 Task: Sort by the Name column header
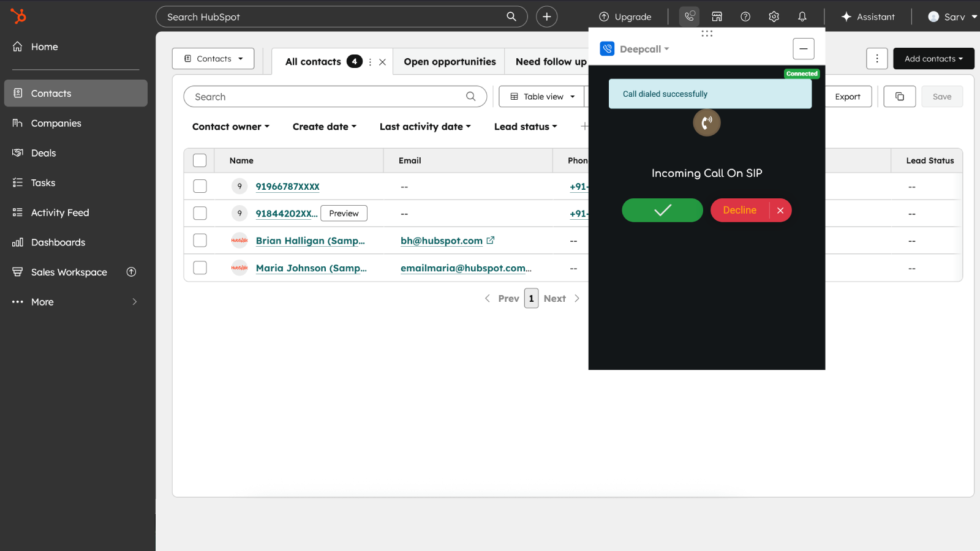click(241, 160)
